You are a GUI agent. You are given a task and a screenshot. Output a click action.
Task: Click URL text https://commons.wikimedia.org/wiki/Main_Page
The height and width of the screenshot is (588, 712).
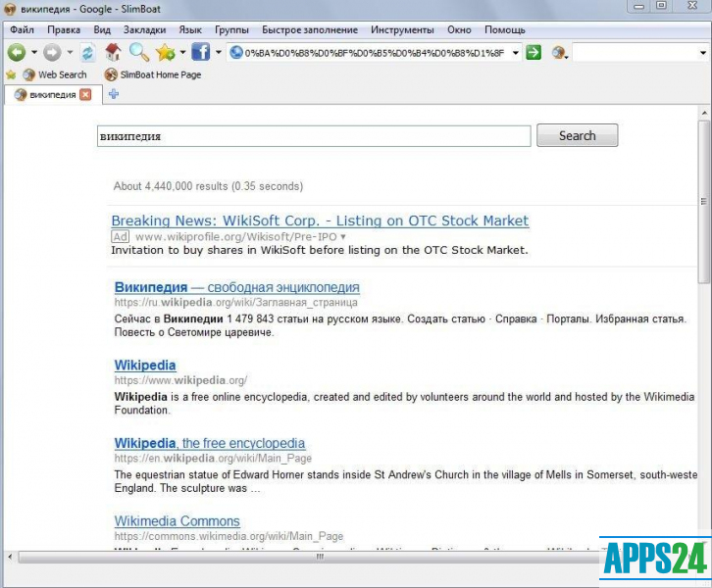[229, 536]
